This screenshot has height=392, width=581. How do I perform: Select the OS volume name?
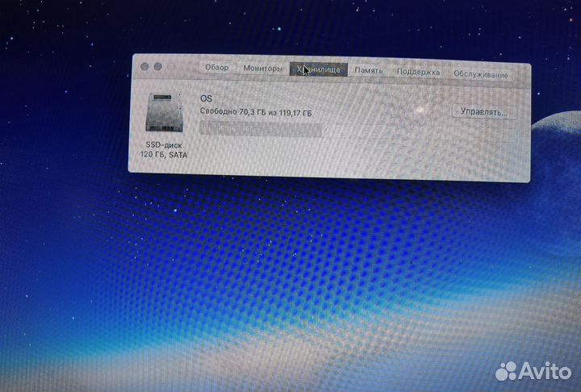click(206, 98)
